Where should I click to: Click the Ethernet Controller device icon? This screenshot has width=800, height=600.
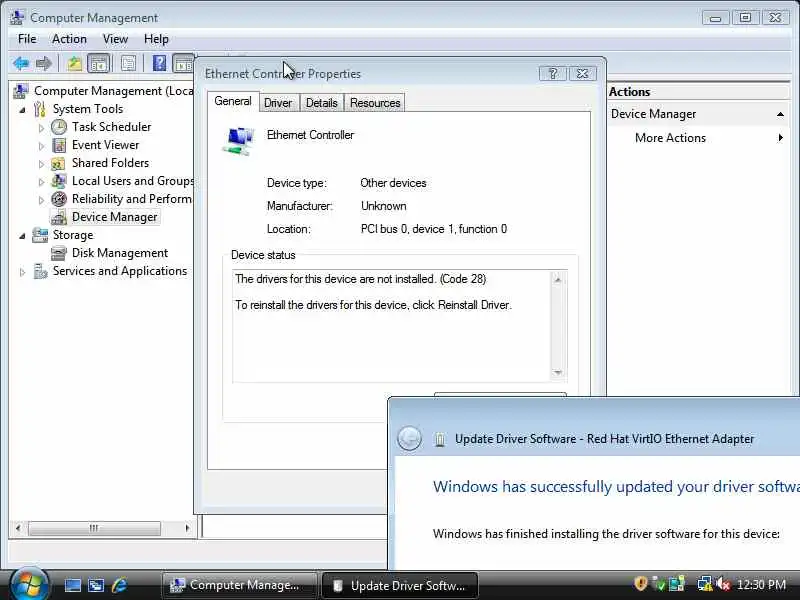[238, 141]
